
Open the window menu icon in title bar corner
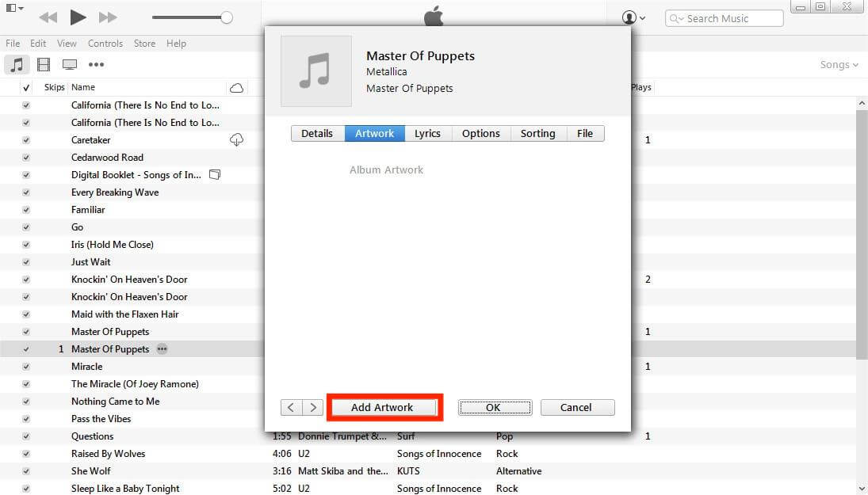click(x=13, y=8)
